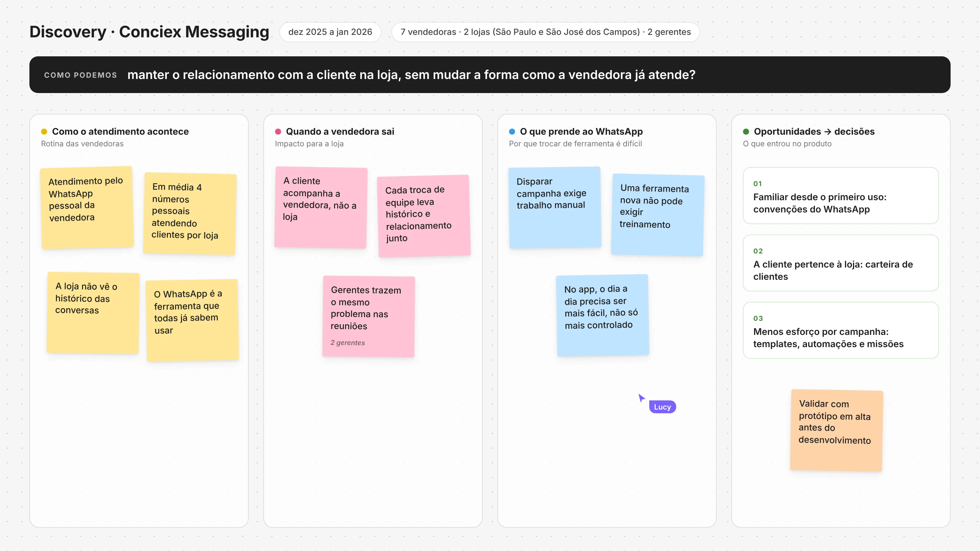980x551 pixels.
Task: Click the Discovery Conciex Messaging title
Action: [x=149, y=32]
